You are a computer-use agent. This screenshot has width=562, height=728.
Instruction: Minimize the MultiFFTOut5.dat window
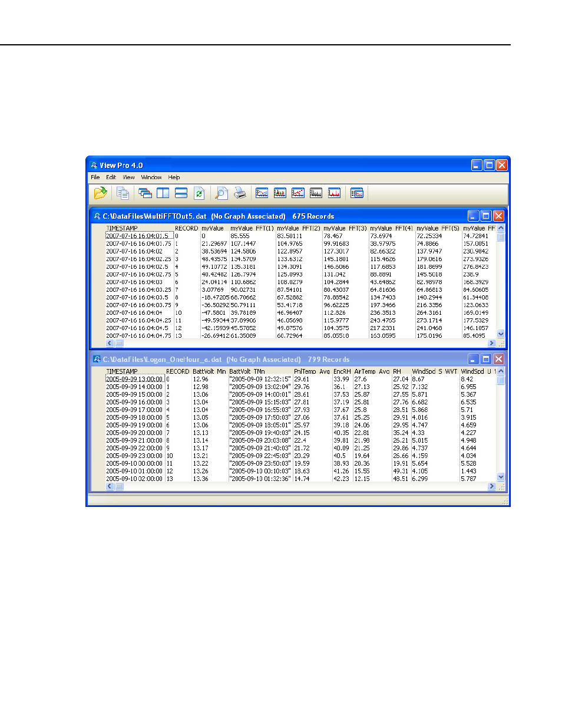[474, 216]
